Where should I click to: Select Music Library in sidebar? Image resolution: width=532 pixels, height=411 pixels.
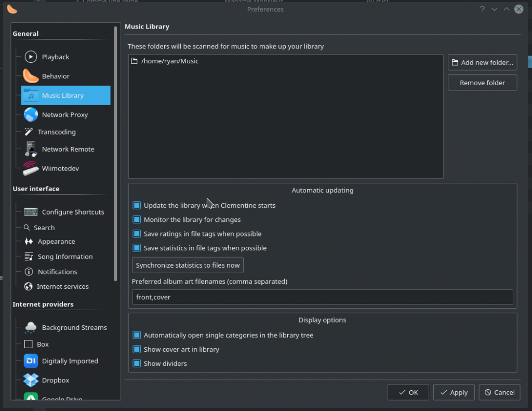coord(66,96)
